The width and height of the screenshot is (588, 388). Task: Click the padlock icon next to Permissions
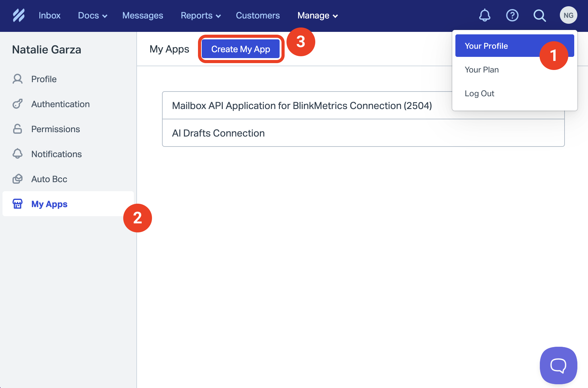(x=18, y=129)
